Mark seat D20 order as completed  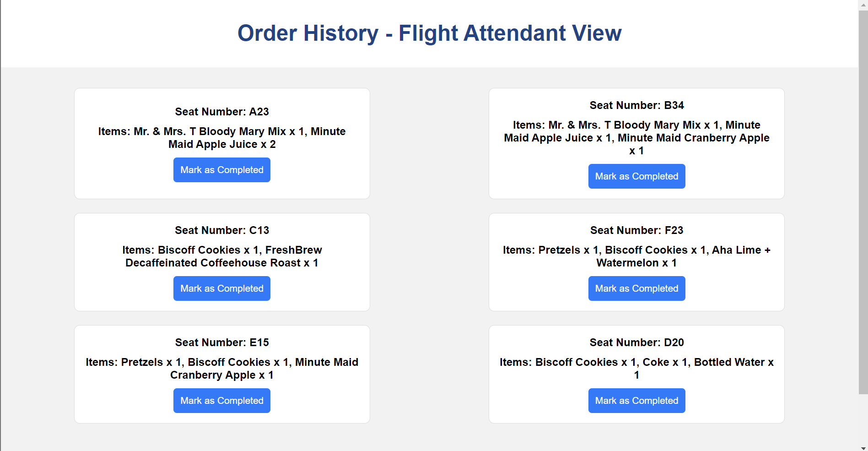636,401
